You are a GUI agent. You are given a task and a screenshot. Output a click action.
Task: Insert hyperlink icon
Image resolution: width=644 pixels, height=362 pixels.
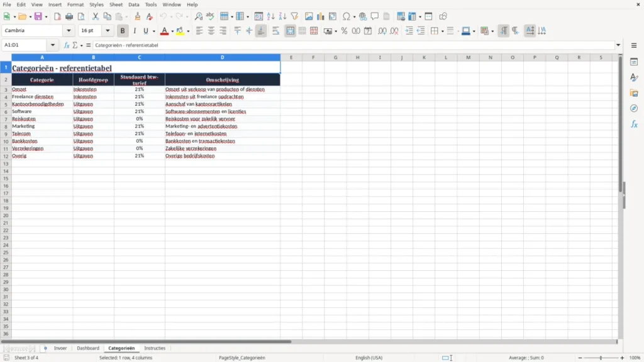(x=363, y=16)
